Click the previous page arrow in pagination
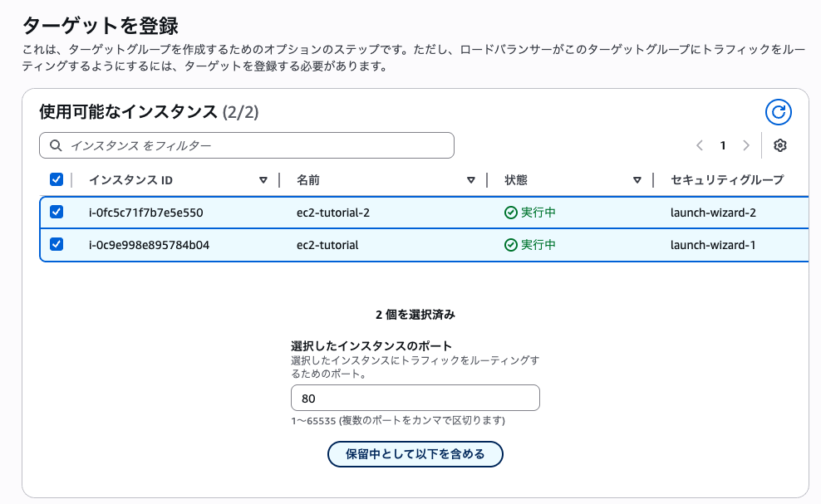Viewport: 821px width, 504px height. (699, 144)
